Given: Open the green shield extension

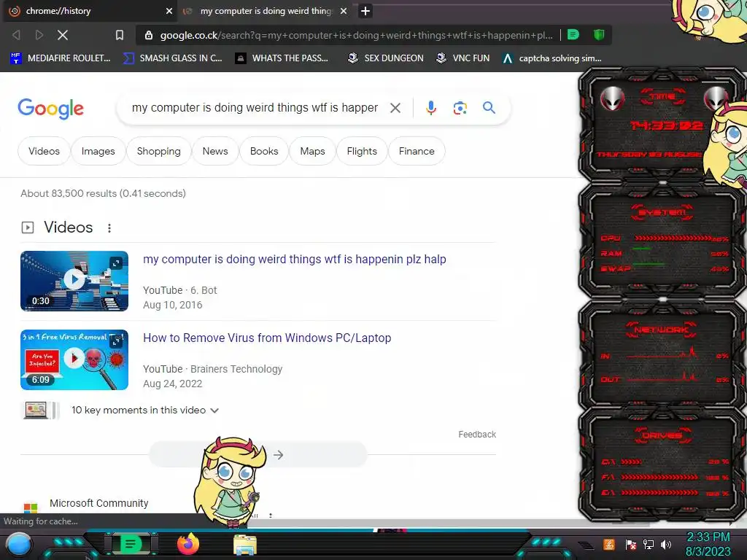Looking at the screenshot, I should (x=599, y=35).
